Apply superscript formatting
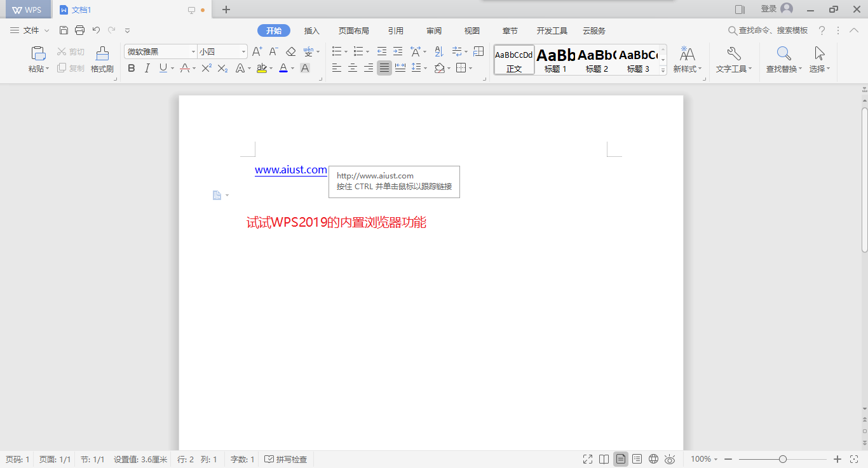868x468 pixels. [x=206, y=68]
